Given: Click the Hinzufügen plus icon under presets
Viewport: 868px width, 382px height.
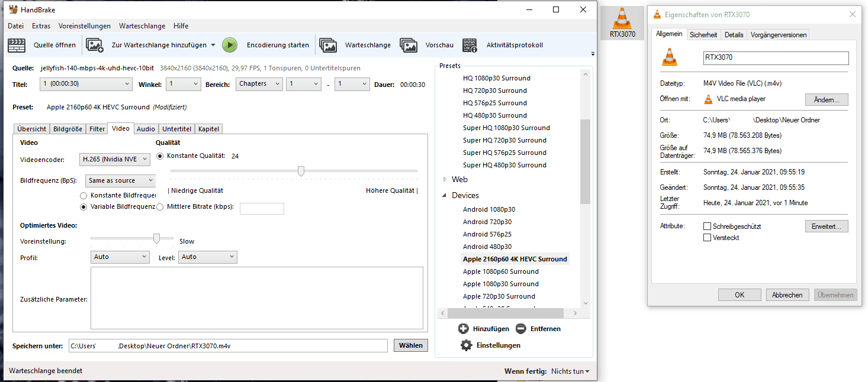Looking at the screenshot, I should pos(464,329).
